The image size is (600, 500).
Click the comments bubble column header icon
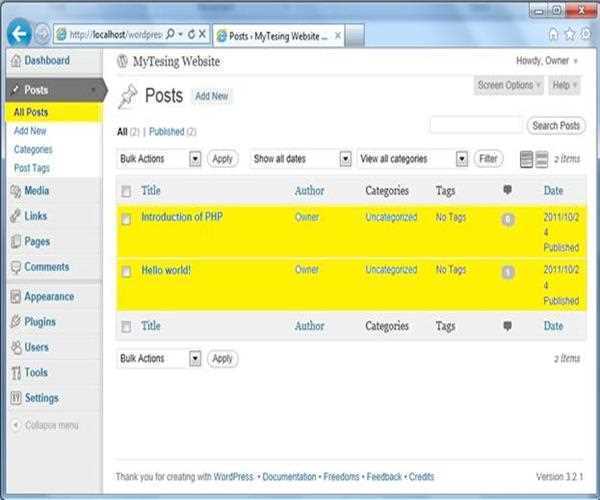tap(507, 190)
